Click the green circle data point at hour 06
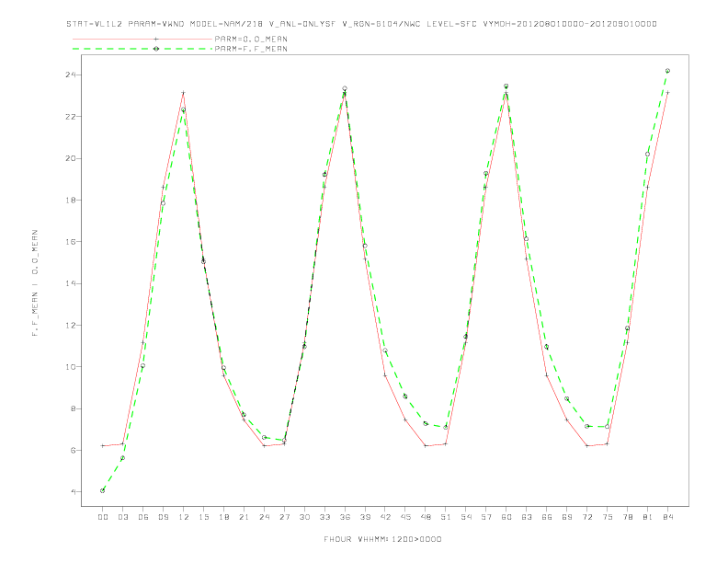The height and width of the screenshot is (563, 728). (142, 365)
